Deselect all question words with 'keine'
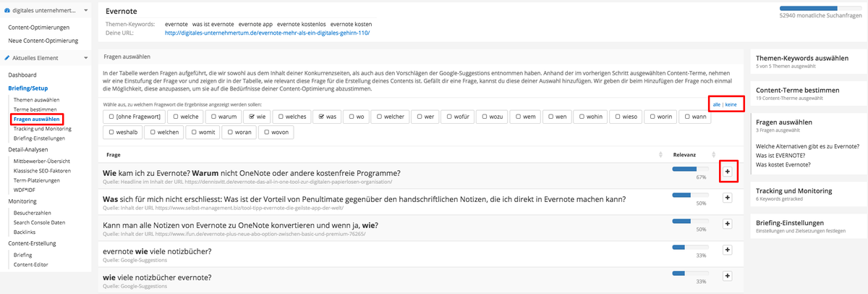Viewport: 868px width, 294px height. coord(731,105)
